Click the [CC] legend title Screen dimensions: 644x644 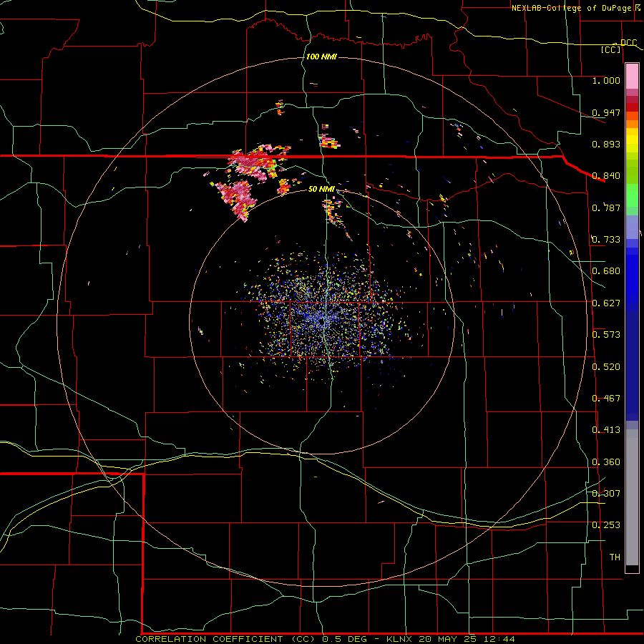[611, 49]
